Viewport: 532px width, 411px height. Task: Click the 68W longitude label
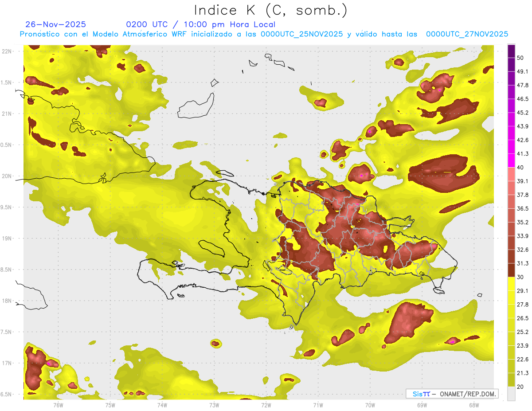click(x=473, y=405)
